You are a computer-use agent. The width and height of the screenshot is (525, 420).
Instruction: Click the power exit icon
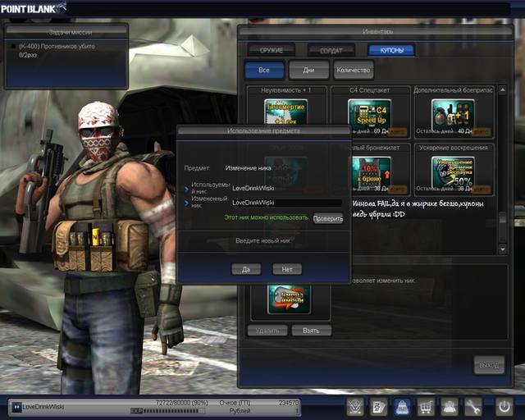pos(504,407)
